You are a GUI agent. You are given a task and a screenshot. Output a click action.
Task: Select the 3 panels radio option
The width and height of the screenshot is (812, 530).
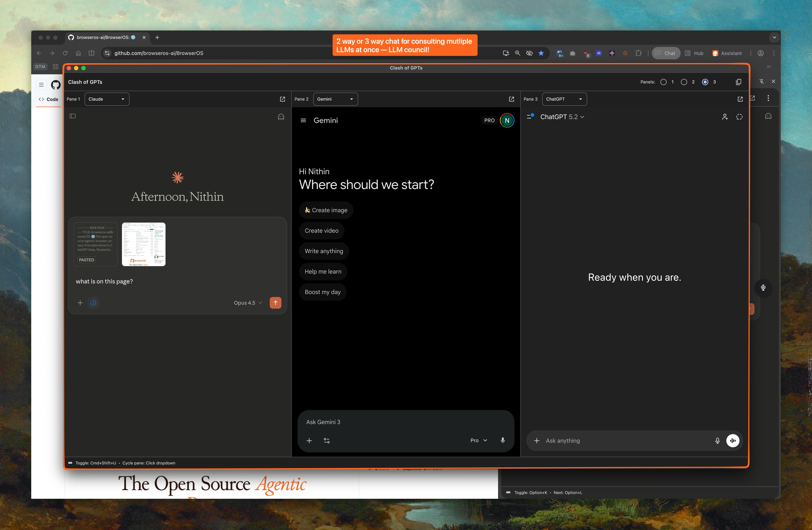(705, 82)
